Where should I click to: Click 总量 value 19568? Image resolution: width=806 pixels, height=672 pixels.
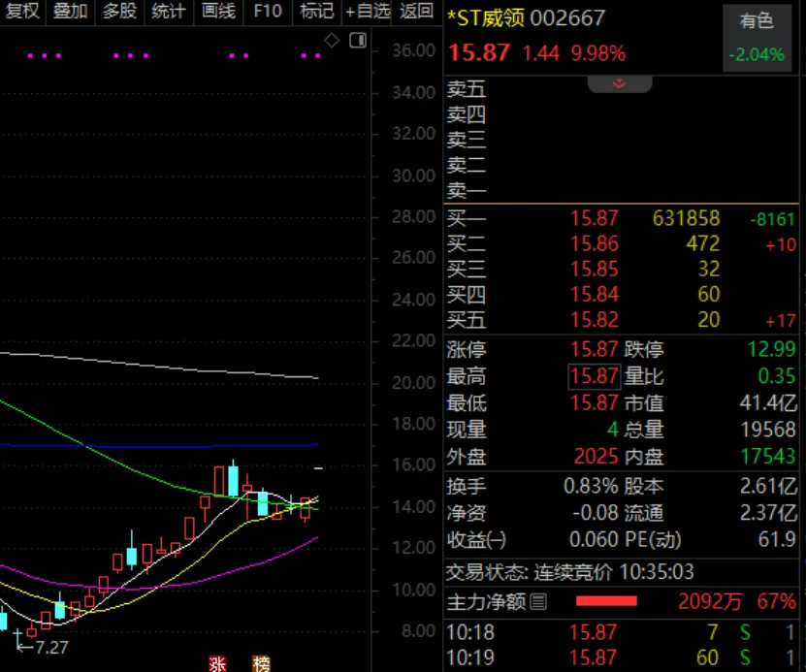(x=768, y=430)
